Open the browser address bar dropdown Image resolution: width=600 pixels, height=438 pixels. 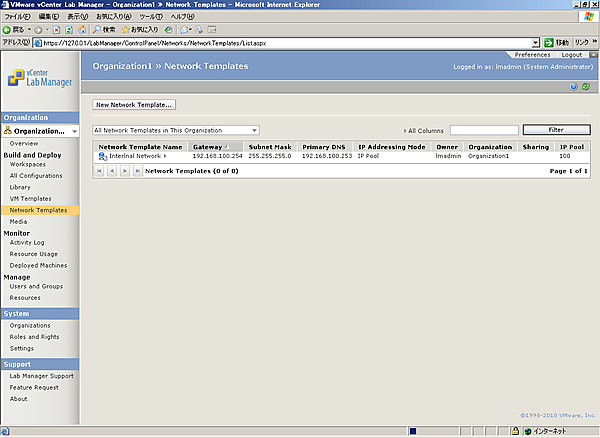pos(536,43)
